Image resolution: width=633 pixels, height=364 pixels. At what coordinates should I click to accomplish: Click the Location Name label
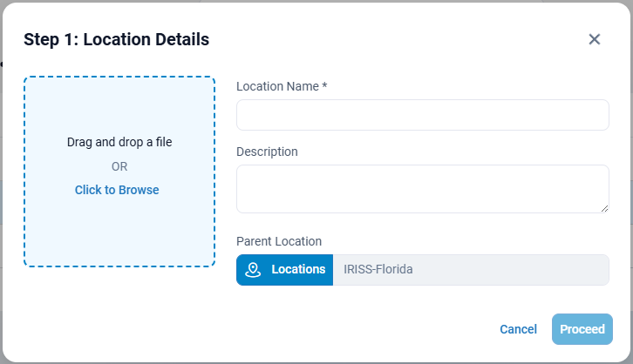pyautogui.click(x=282, y=86)
